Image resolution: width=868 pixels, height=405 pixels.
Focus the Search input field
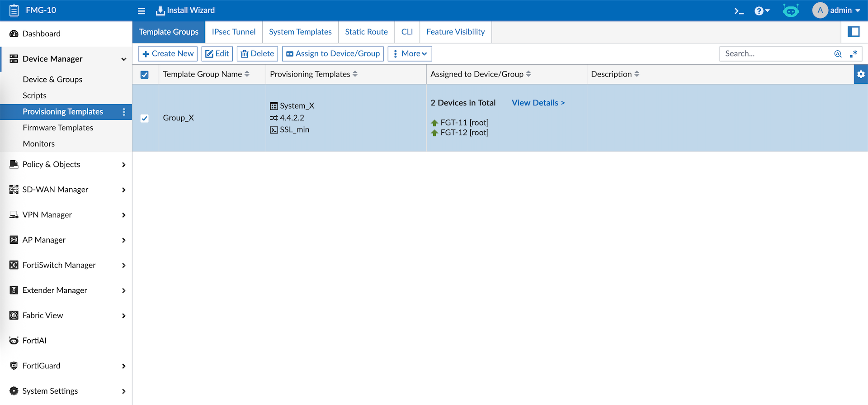[x=775, y=54]
